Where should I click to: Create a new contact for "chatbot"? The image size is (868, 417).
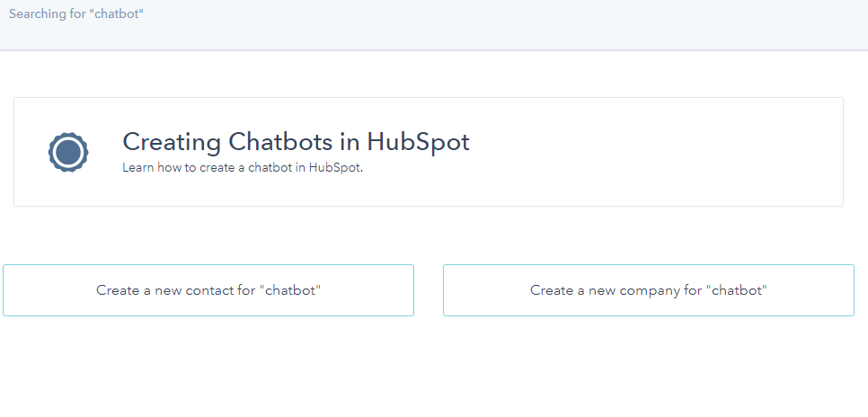click(x=208, y=290)
